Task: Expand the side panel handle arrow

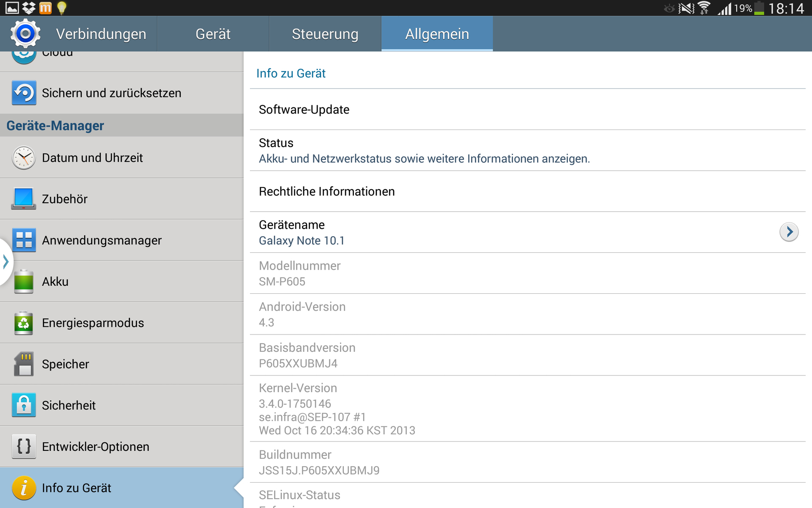Action: click(x=5, y=261)
